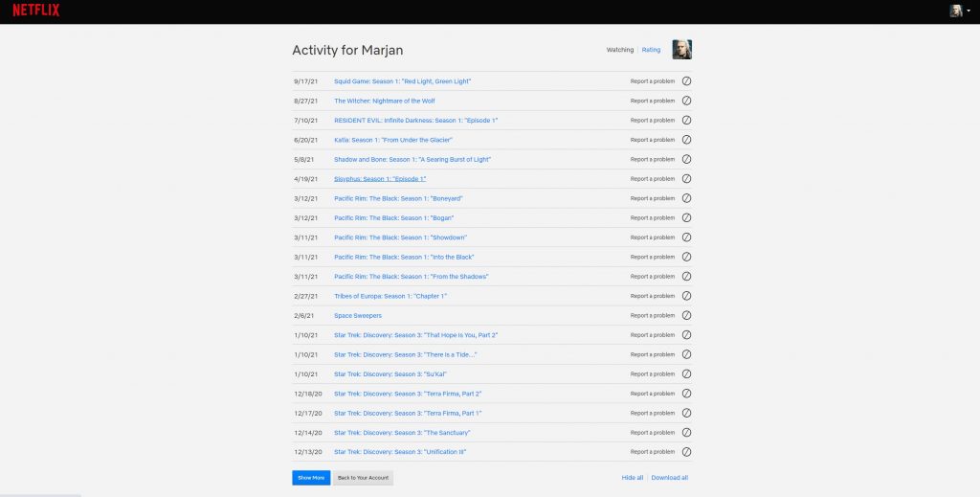Image resolution: width=980 pixels, height=497 pixels.
Task: Click the Show More button
Action: click(311, 477)
